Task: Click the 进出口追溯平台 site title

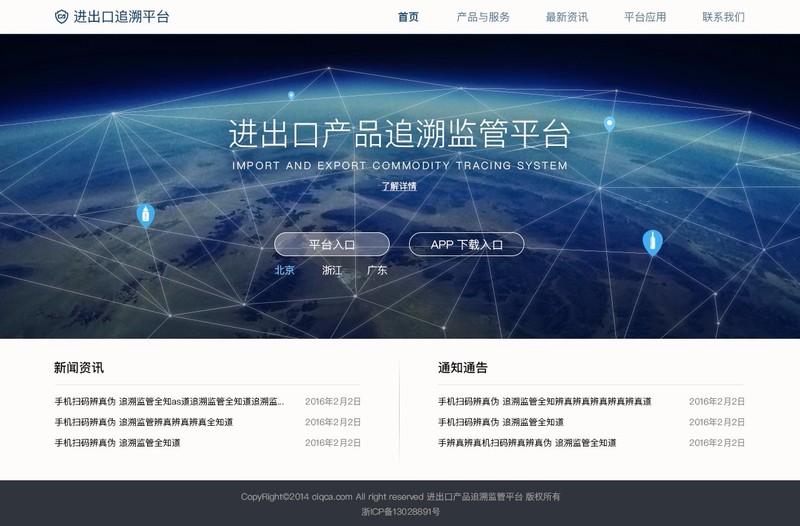Action: point(121,16)
